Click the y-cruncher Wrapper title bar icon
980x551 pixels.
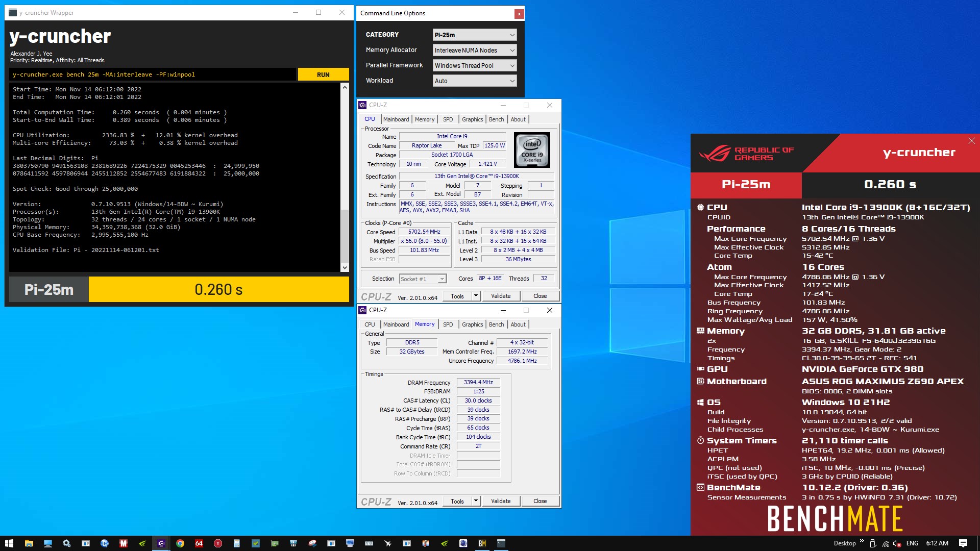(x=13, y=13)
